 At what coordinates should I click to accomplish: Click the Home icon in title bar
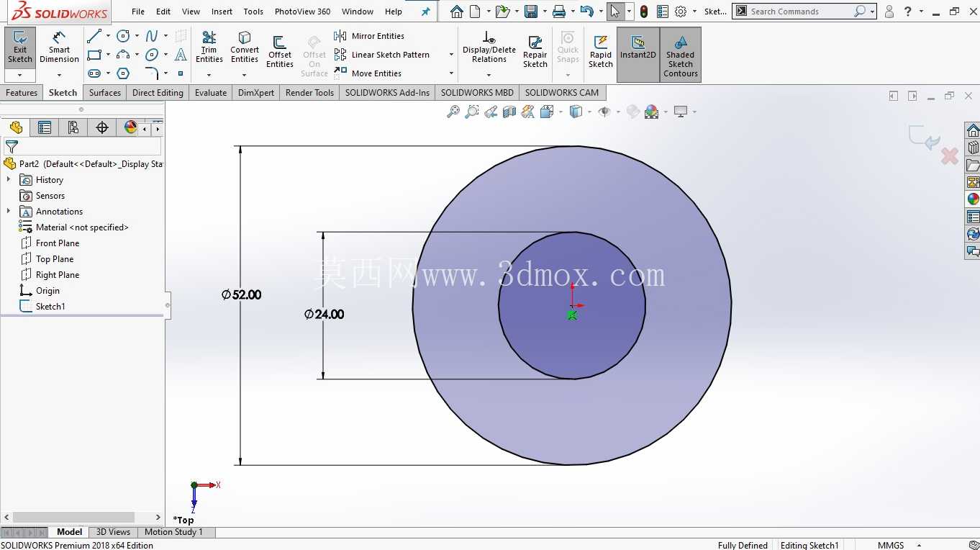click(457, 12)
